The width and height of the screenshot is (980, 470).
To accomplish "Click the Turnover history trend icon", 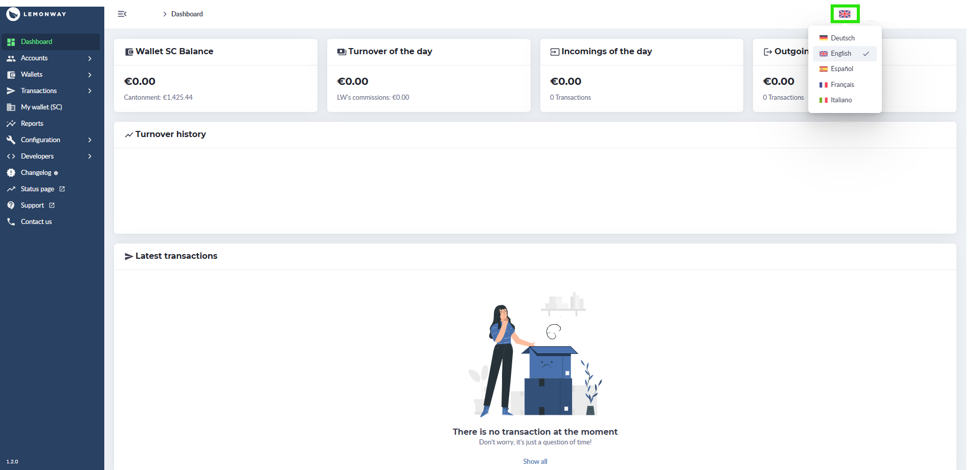I will tap(129, 135).
